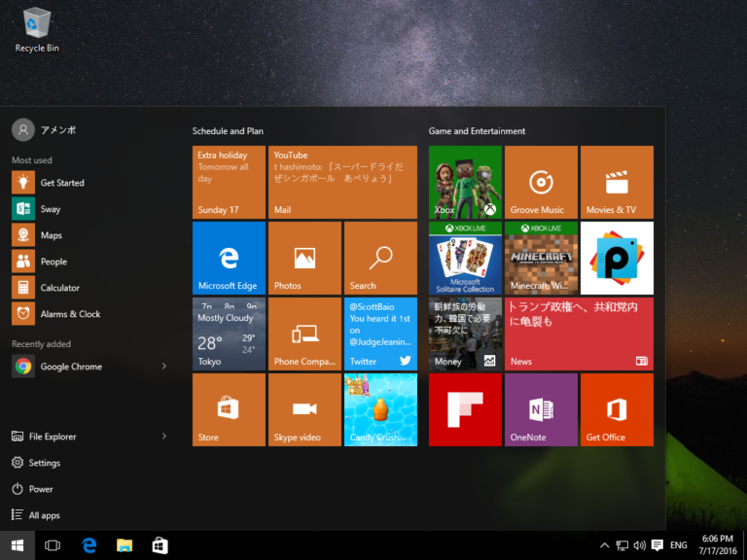Open Store from the taskbar
The image size is (747, 560).
pyautogui.click(x=160, y=545)
